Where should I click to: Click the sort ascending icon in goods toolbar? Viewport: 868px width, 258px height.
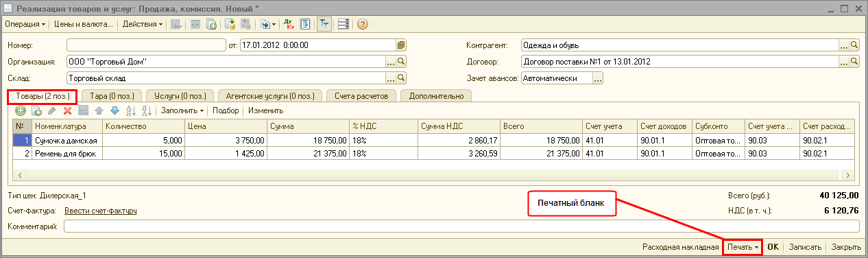(130, 110)
